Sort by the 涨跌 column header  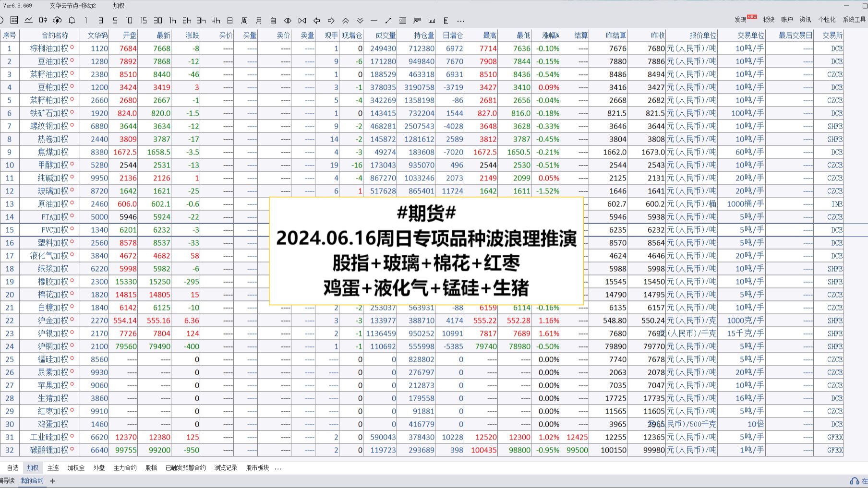coord(192,36)
